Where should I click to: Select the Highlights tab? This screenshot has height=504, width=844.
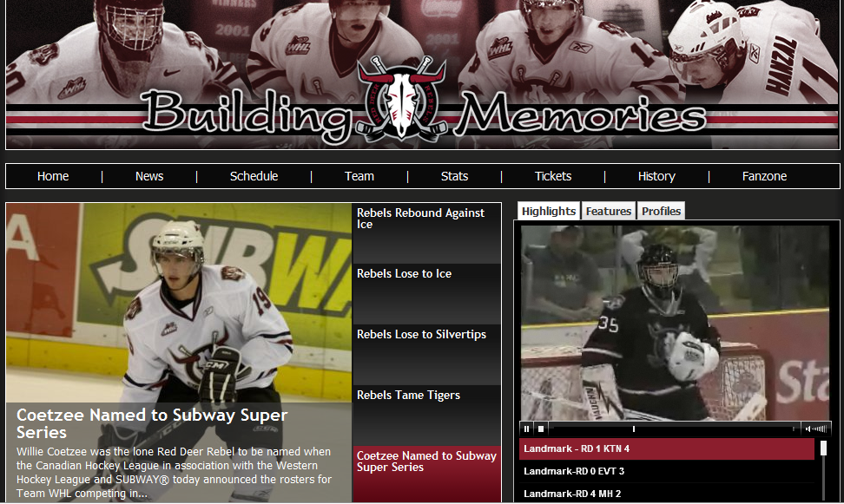(549, 211)
